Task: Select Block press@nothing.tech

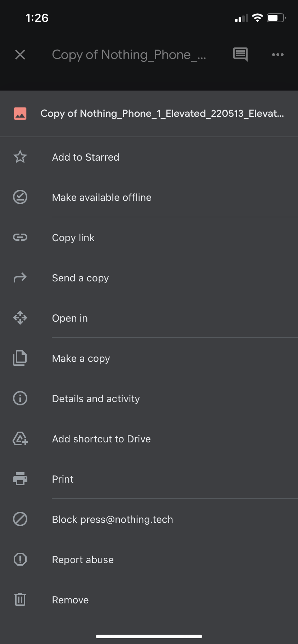Action: (x=112, y=519)
